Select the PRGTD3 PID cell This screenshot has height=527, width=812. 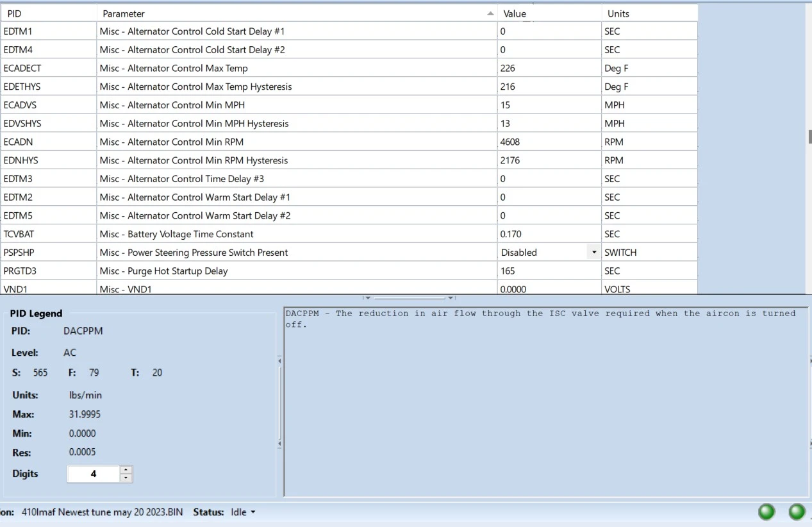48,271
